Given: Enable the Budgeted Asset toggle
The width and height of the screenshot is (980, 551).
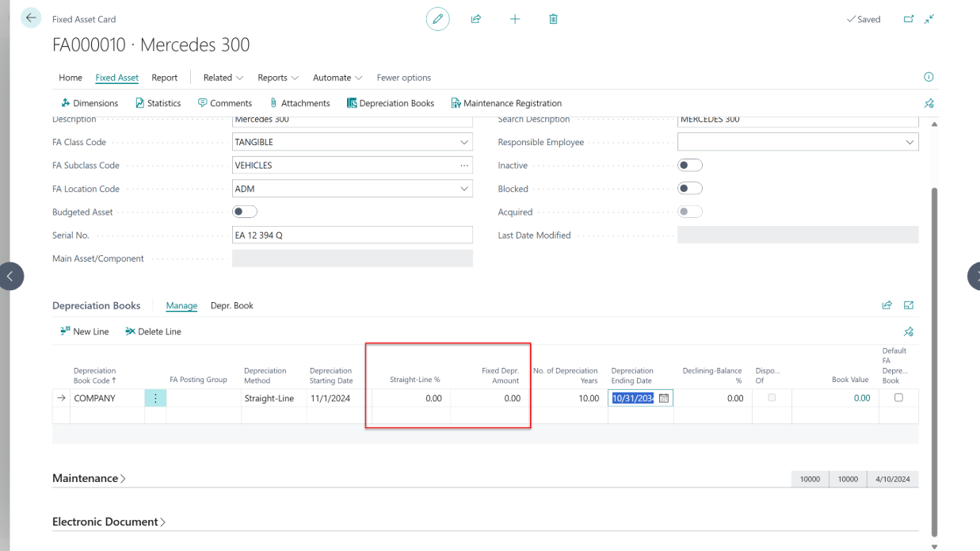Looking at the screenshot, I should [x=245, y=212].
